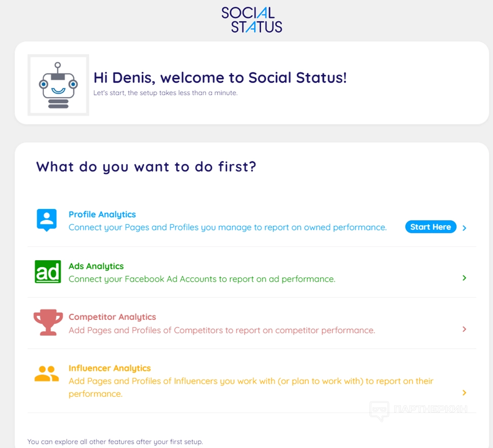493x448 pixels.
Task: Open the Influencer Analytics chevron arrow
Action: (464, 393)
